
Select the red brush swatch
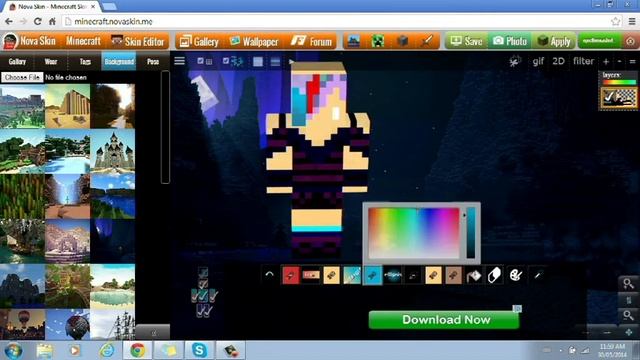[x=291, y=275]
